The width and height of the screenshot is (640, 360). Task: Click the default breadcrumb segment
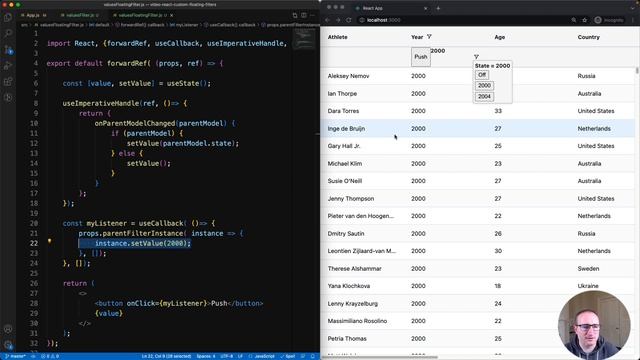(99, 25)
